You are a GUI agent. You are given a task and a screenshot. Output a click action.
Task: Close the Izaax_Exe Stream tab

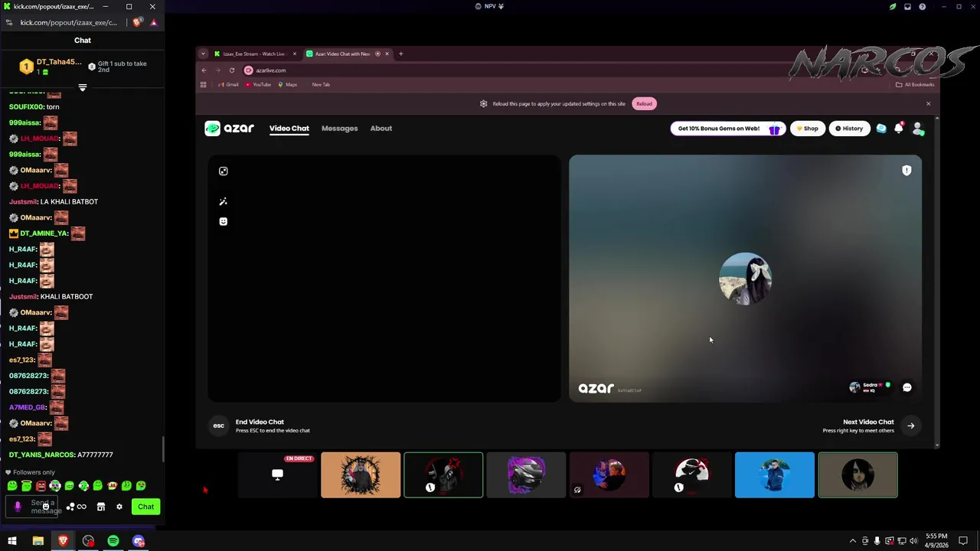point(295,54)
